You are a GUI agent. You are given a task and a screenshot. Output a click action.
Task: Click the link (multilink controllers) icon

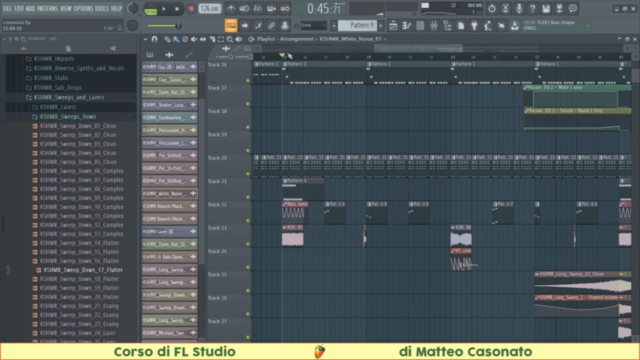(271, 26)
